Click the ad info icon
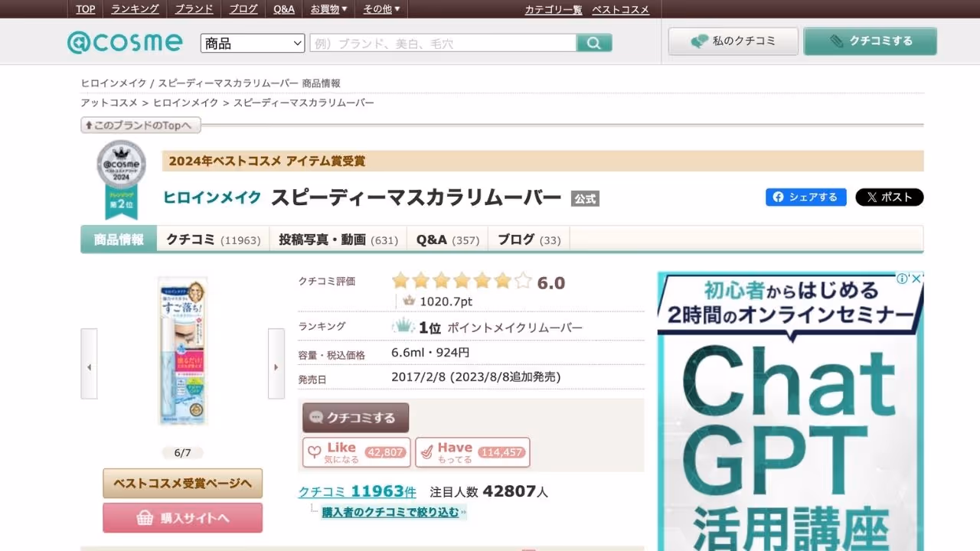 (x=903, y=279)
